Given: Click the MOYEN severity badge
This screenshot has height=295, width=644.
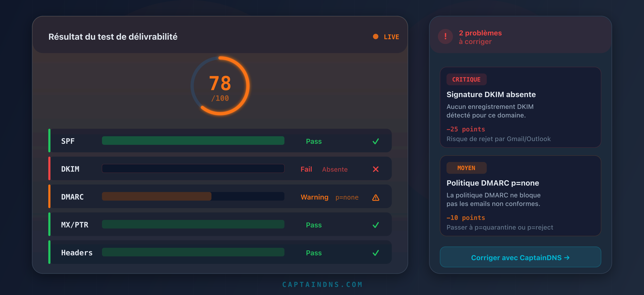Looking at the screenshot, I should pos(466,168).
